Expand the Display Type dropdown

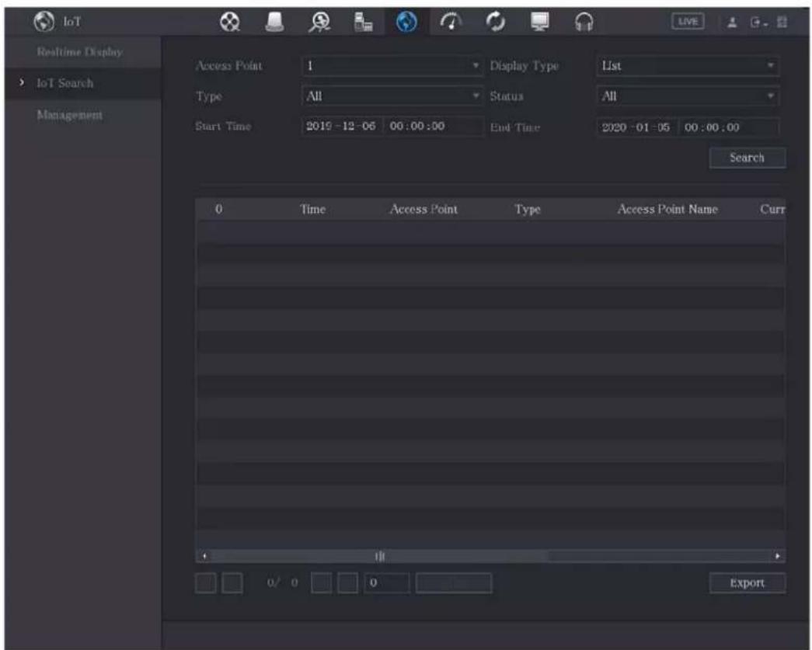pos(688,66)
